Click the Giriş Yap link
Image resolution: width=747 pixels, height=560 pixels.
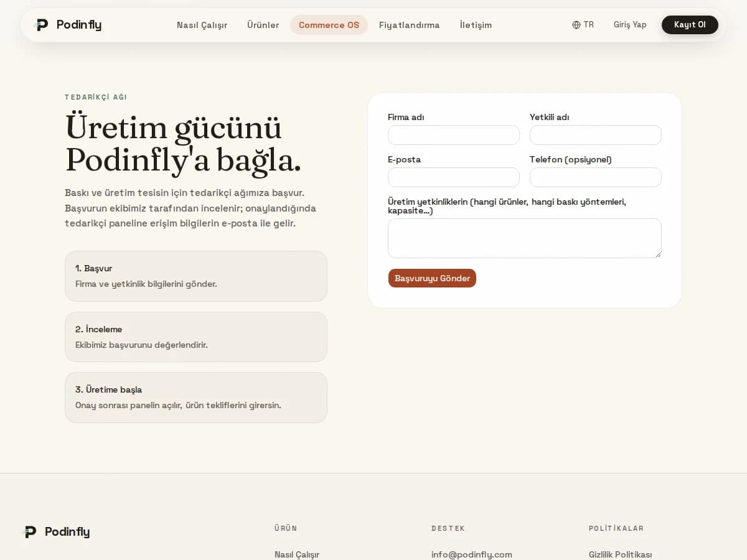pyautogui.click(x=630, y=25)
